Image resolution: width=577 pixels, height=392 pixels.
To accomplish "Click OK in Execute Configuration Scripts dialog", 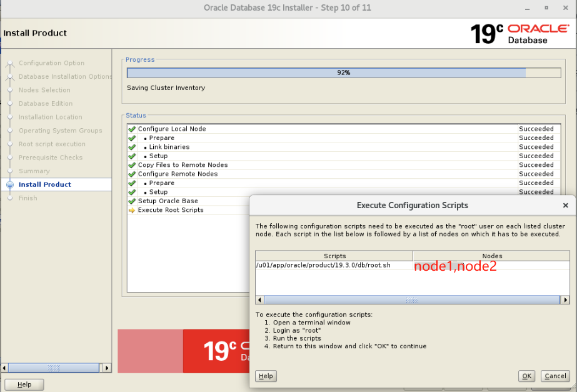I will pyautogui.click(x=526, y=376).
